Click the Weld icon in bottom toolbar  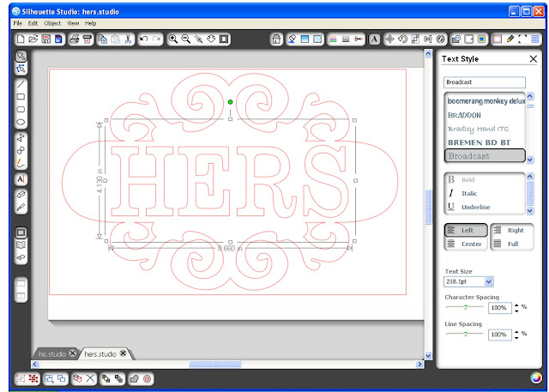point(135,378)
